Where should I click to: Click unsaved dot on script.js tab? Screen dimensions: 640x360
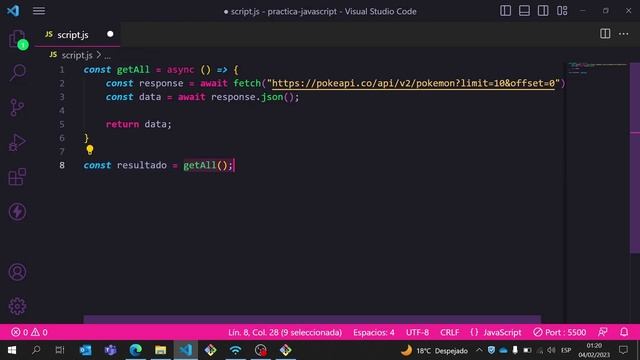pos(110,34)
